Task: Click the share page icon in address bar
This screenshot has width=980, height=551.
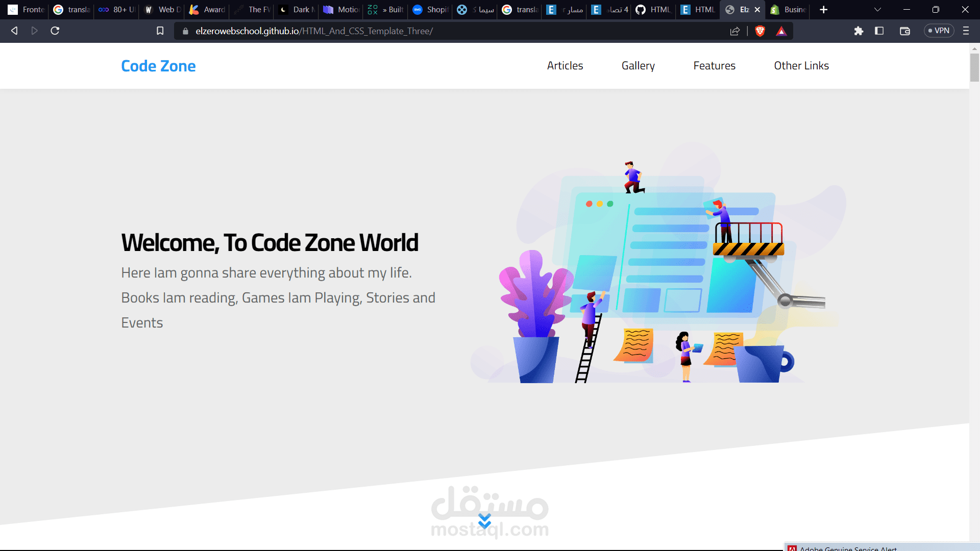Action: point(734,31)
